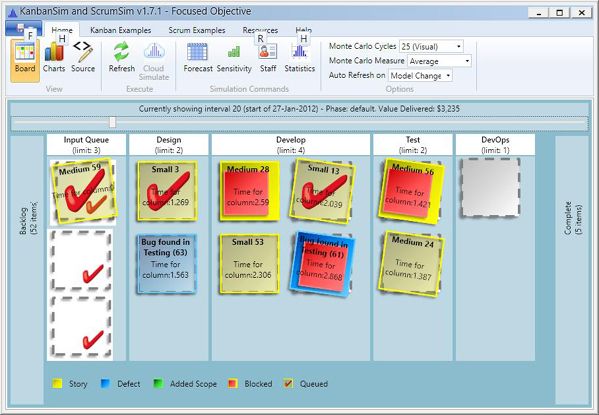The width and height of the screenshot is (599, 415).
Task: Run the Forecast command
Action: (198, 57)
